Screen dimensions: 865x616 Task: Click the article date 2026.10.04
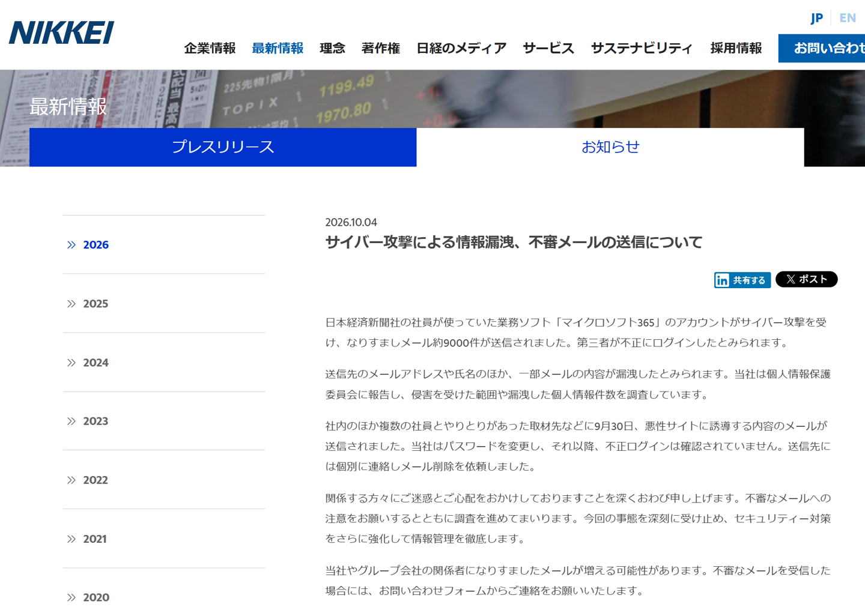351,222
